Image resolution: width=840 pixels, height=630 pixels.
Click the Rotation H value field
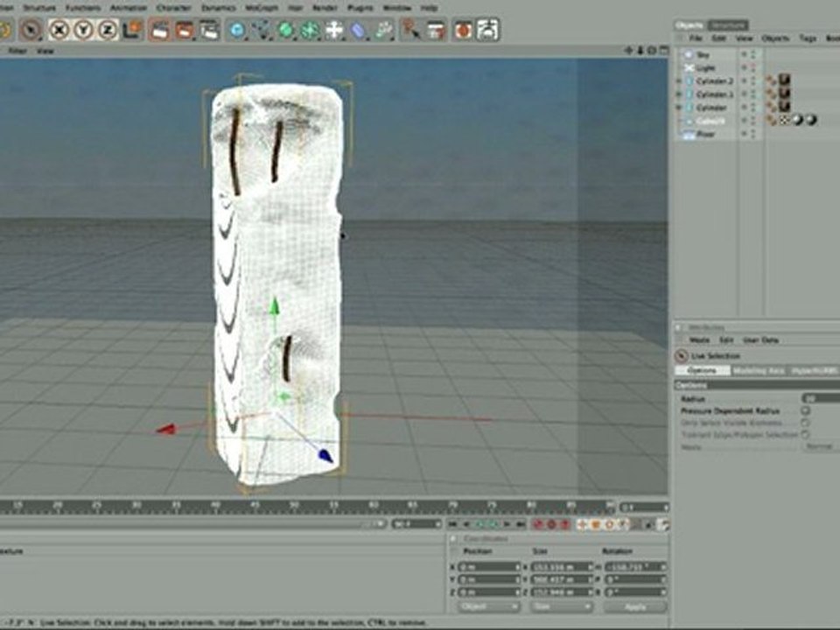[635, 567]
